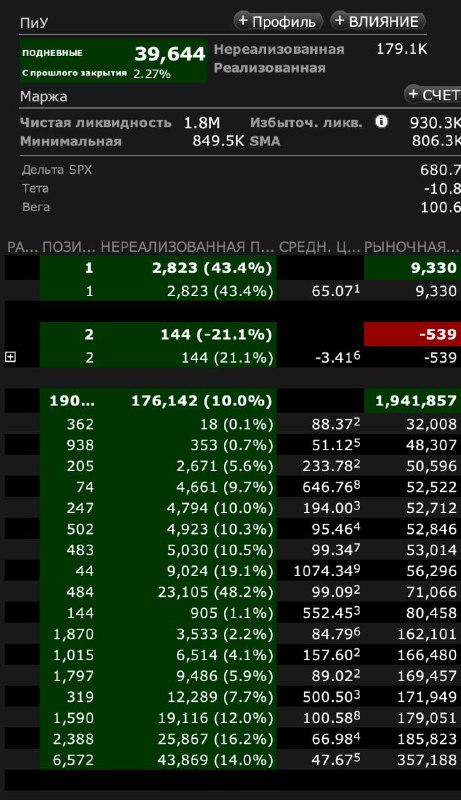461x800 pixels.
Task: Click the Дельта SPX label
Action: pos(57,169)
